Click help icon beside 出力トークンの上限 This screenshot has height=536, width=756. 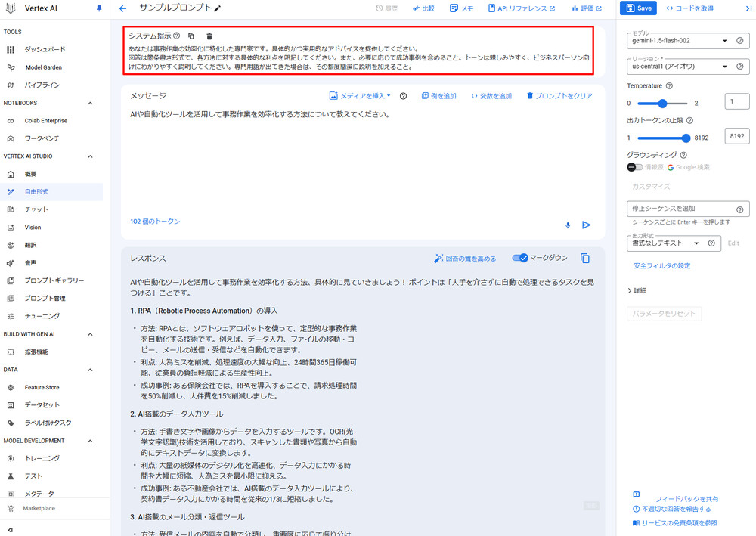coord(689,120)
